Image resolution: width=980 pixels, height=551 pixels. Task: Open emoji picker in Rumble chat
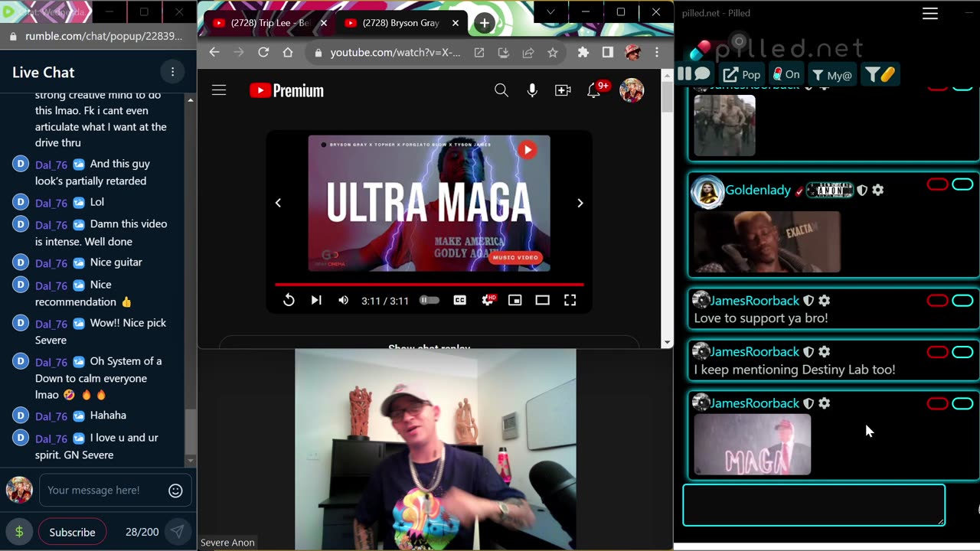pos(175,491)
